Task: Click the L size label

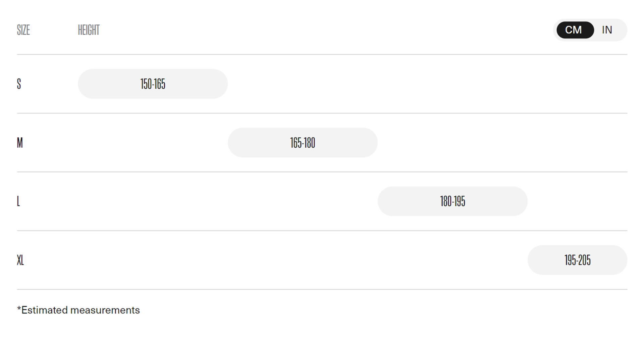Action: pyautogui.click(x=18, y=201)
